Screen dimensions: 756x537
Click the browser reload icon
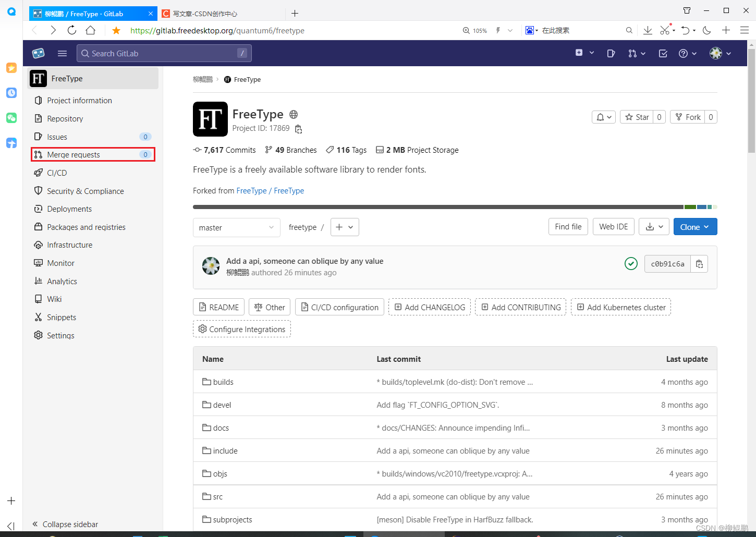click(72, 30)
